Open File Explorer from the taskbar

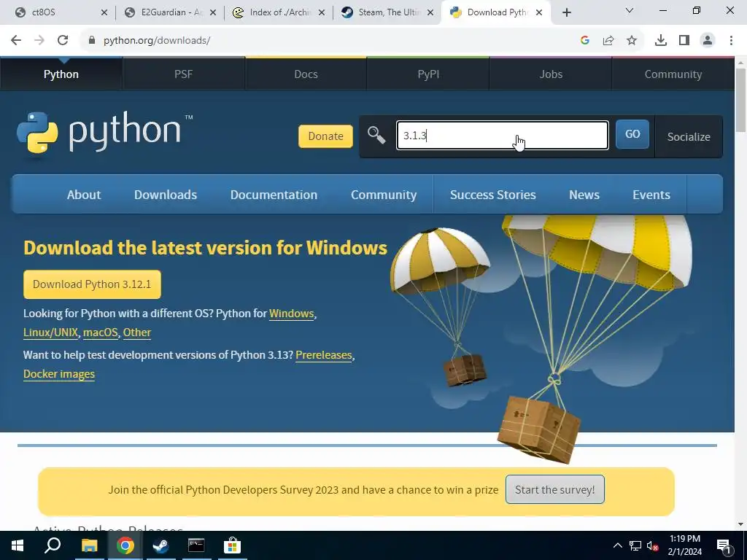pyautogui.click(x=89, y=545)
